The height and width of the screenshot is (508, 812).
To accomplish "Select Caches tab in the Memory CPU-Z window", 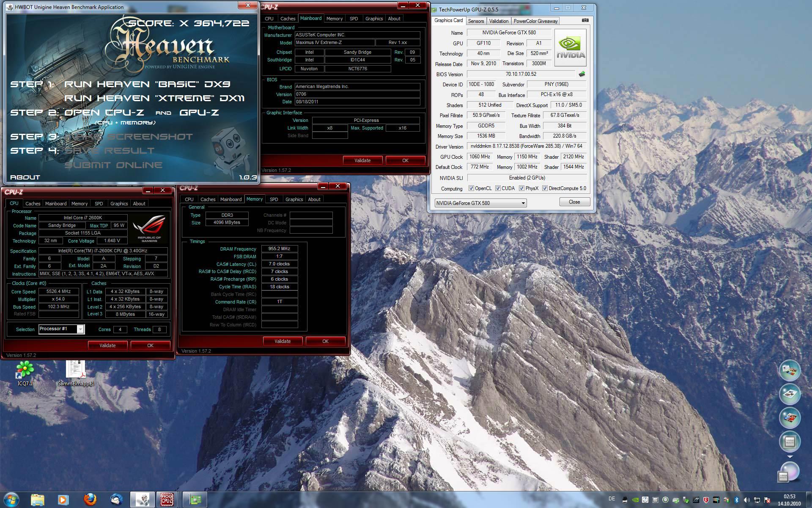I will 208,199.
